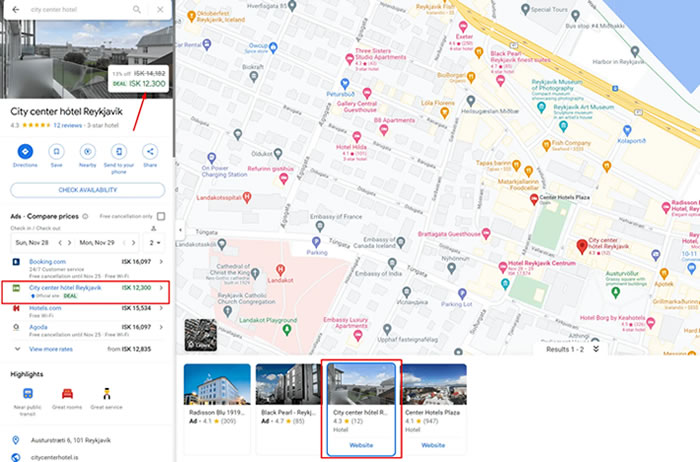The image size is (700, 462).
Task: Save the hotel with Save icon
Action: pyautogui.click(x=56, y=152)
